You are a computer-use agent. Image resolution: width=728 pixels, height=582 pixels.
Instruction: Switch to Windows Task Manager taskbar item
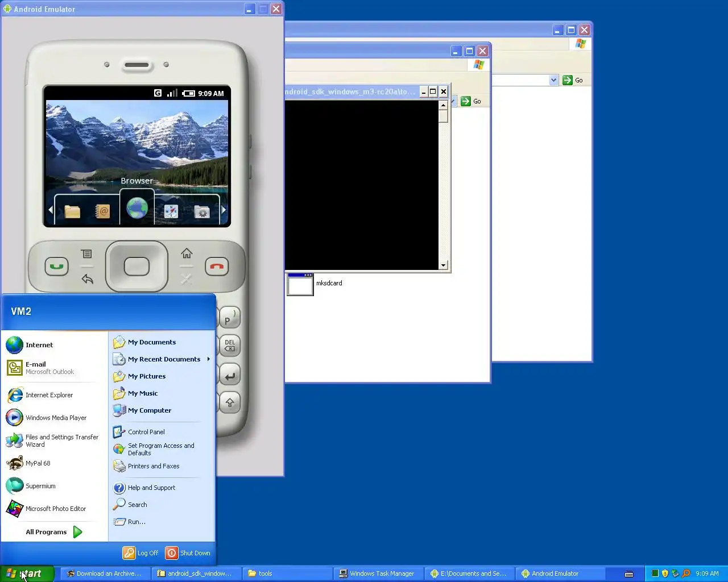pos(379,573)
